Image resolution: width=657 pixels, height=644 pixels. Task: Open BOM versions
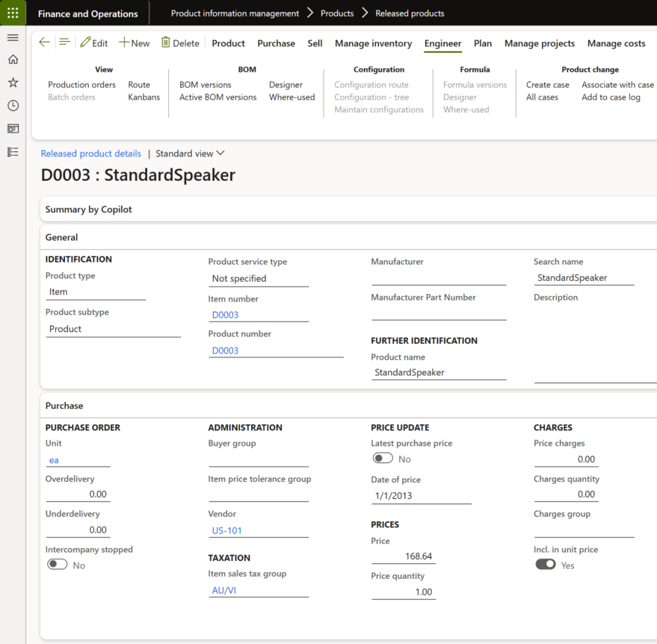coord(205,85)
